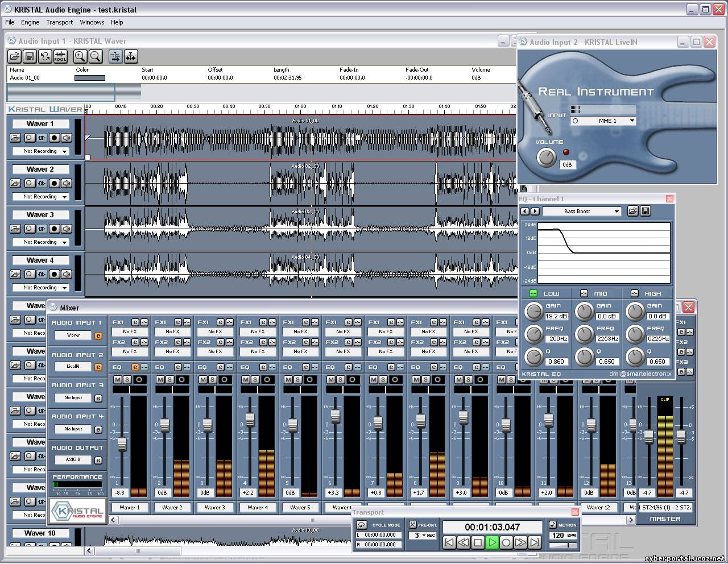This screenshot has width=728, height=564.
Task: Open pre-count seconds dropdown in Transport
Action: tap(424, 536)
